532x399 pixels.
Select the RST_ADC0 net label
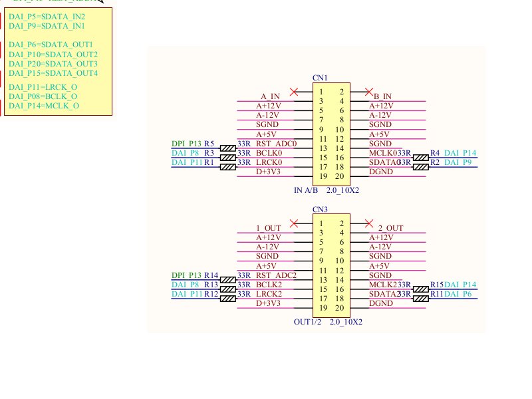(x=276, y=144)
